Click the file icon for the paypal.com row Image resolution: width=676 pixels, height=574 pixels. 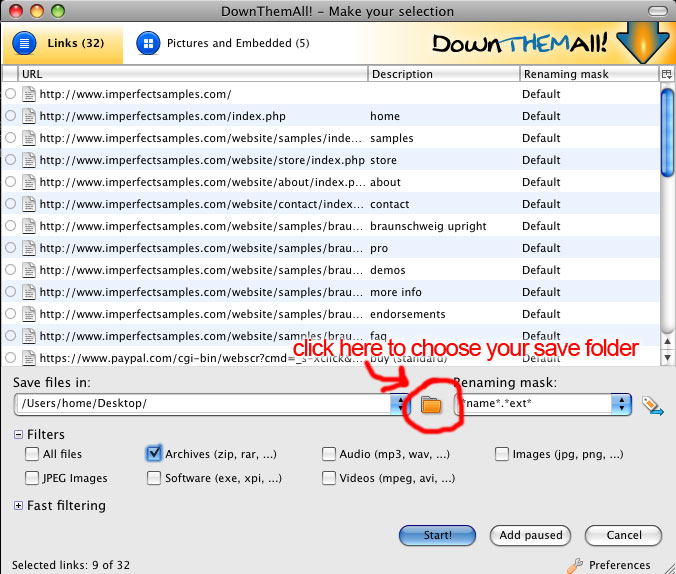point(29,358)
